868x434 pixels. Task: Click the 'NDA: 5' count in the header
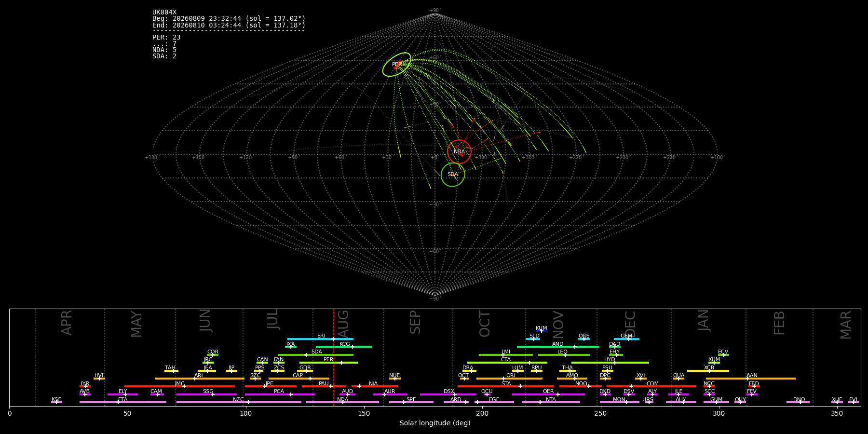click(164, 50)
